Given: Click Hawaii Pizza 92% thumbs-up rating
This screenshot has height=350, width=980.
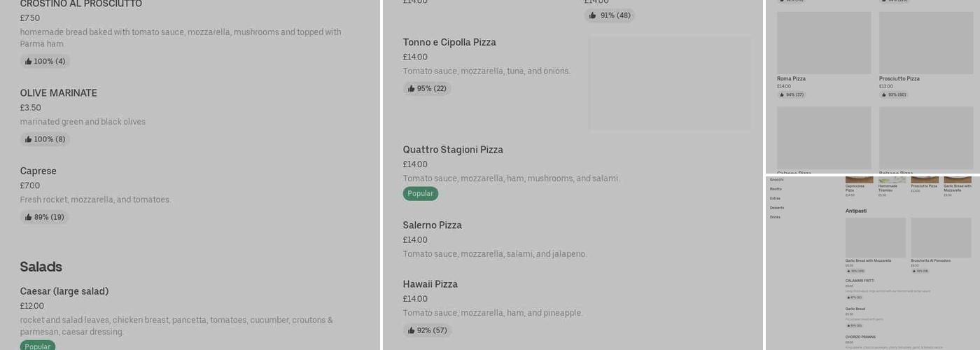Looking at the screenshot, I should point(427,330).
